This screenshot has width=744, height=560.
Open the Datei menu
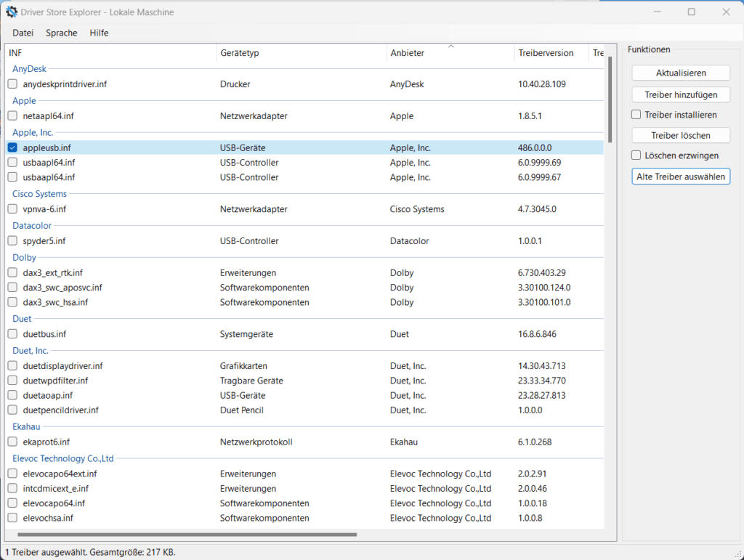(23, 33)
